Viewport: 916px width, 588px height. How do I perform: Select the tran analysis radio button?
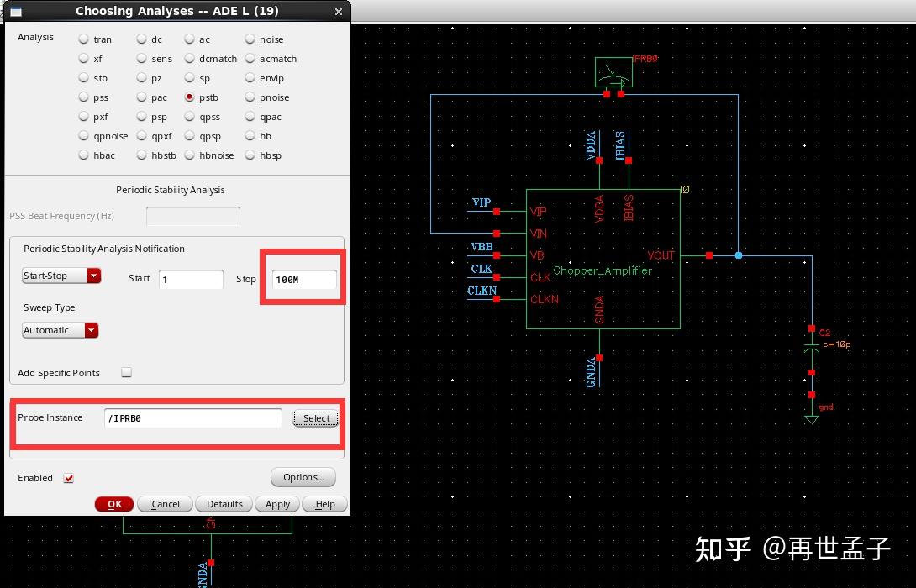83,39
